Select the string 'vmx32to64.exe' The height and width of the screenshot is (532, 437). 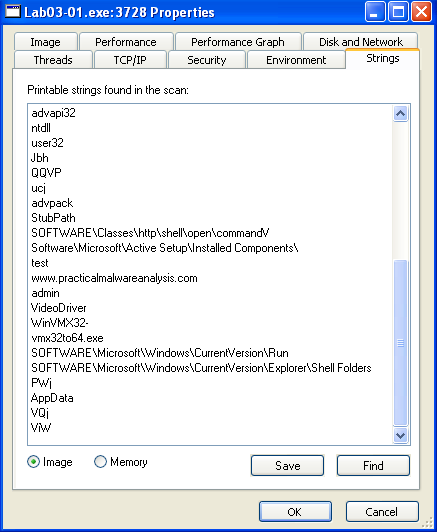coord(67,338)
